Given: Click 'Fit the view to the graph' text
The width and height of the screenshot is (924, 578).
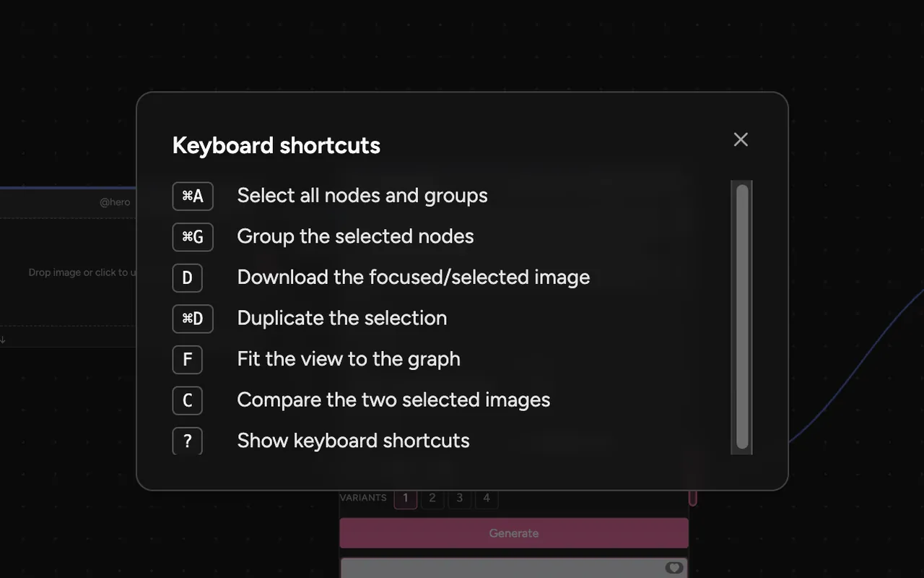Looking at the screenshot, I should click(349, 359).
